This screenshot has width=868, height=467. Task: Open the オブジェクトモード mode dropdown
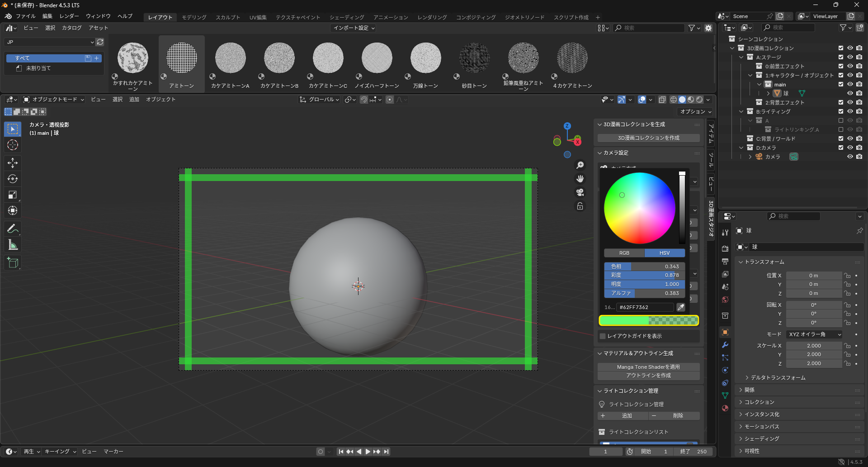point(53,100)
